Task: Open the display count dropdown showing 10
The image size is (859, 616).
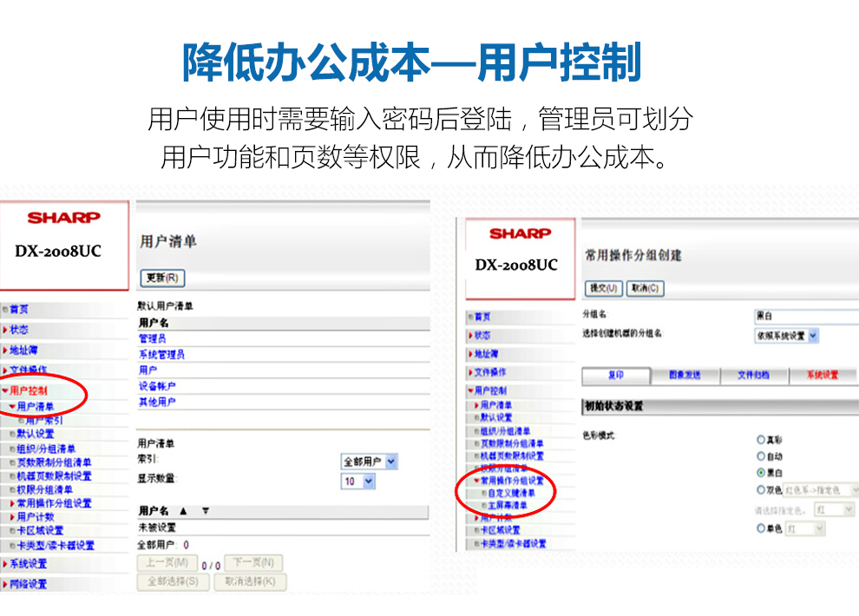Action: (x=358, y=481)
